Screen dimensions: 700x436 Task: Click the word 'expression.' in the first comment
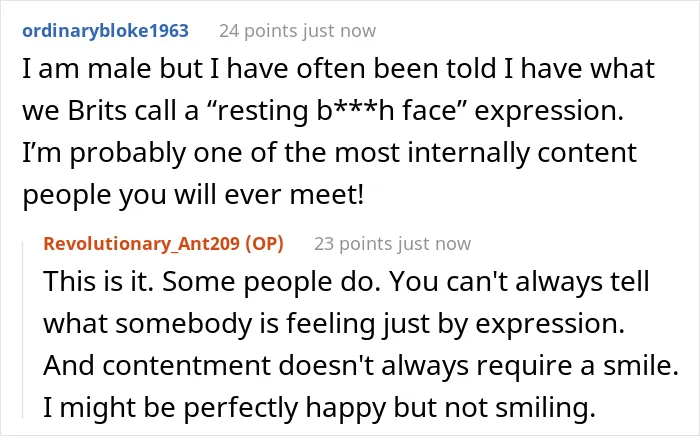[549, 112]
